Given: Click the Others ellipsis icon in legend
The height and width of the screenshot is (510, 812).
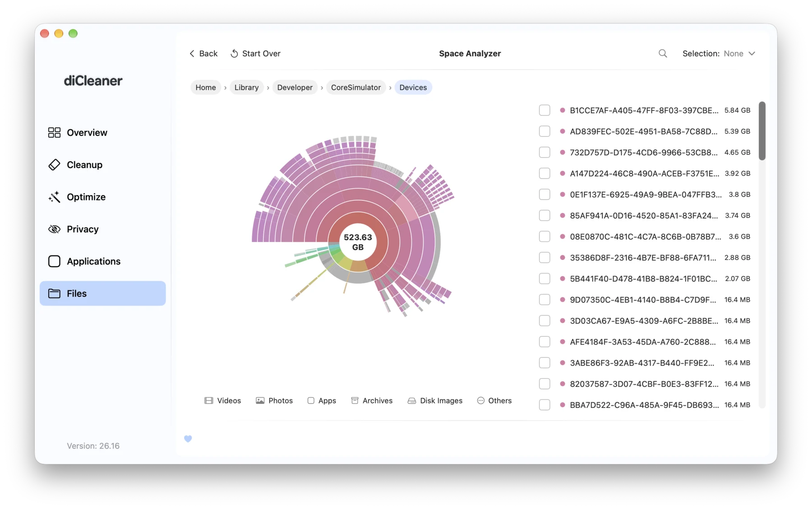Looking at the screenshot, I should click(481, 400).
